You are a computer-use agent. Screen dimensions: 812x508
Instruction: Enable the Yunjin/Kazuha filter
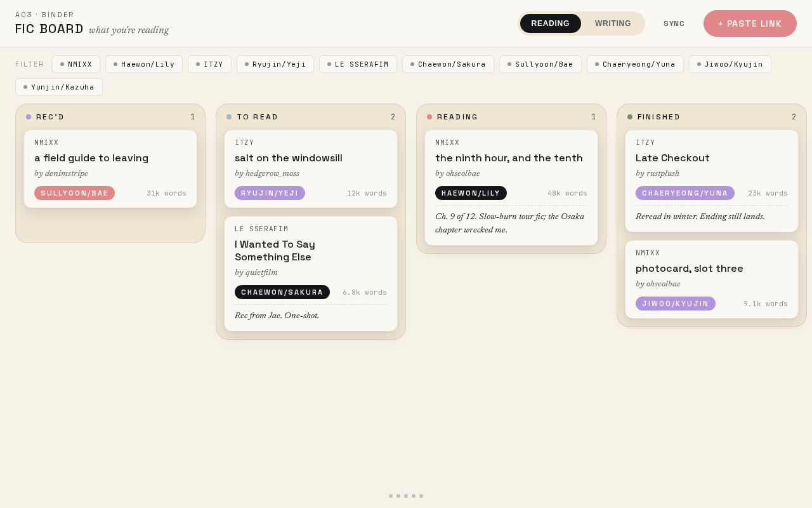59,87
